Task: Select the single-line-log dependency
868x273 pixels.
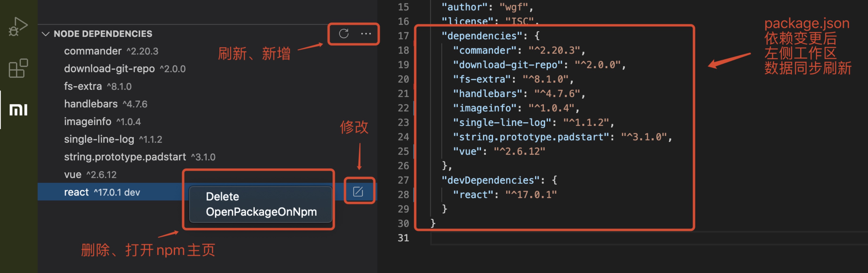Action: [207, 139]
